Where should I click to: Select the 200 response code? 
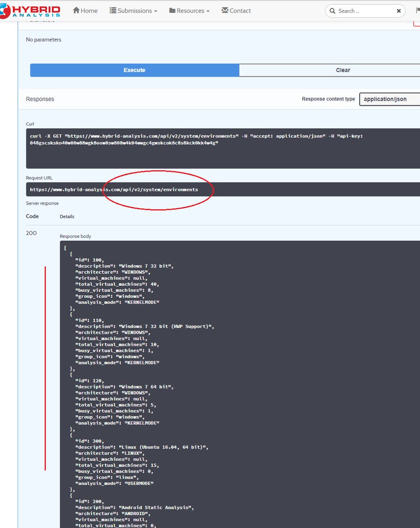31,233
